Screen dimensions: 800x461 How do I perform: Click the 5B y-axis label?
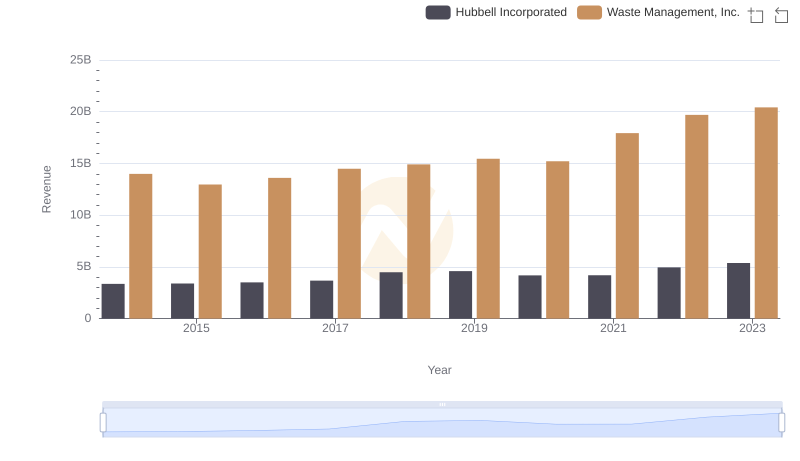[84, 267]
